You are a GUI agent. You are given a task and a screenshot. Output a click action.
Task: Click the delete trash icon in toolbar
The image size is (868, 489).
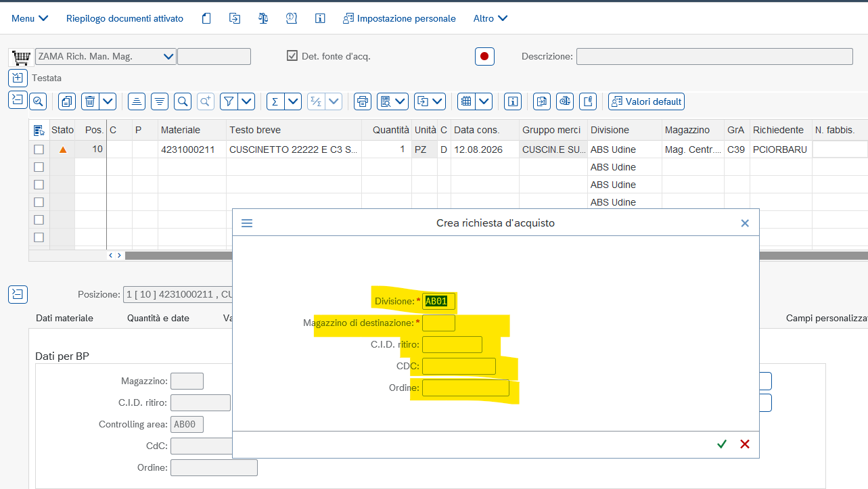click(x=90, y=101)
